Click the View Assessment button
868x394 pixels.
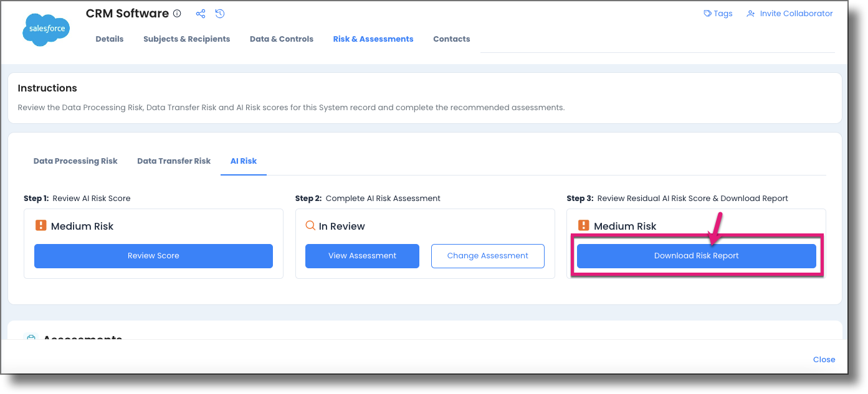click(x=362, y=256)
